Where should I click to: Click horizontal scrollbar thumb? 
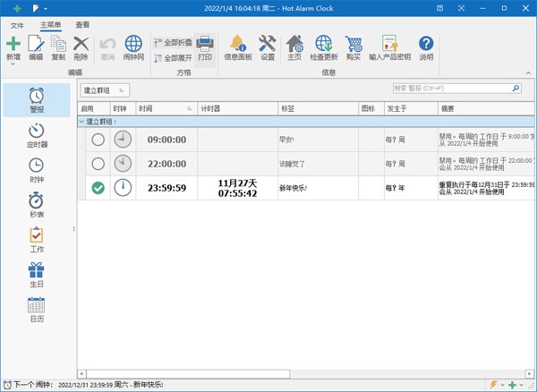[188, 373]
